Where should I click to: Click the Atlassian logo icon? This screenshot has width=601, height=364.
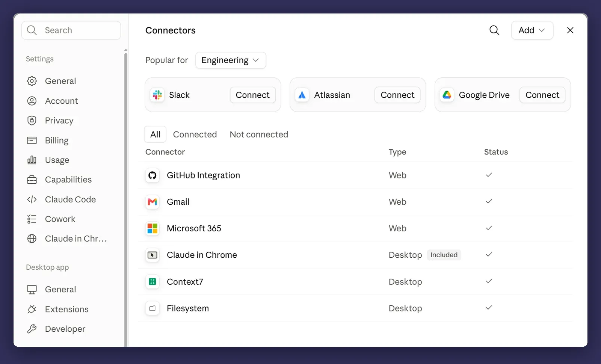(302, 95)
